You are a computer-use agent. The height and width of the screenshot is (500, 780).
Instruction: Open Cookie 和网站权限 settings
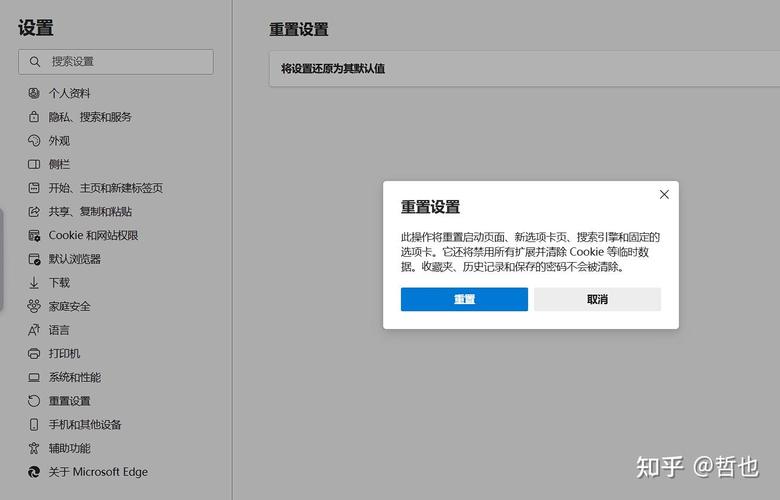(93, 235)
